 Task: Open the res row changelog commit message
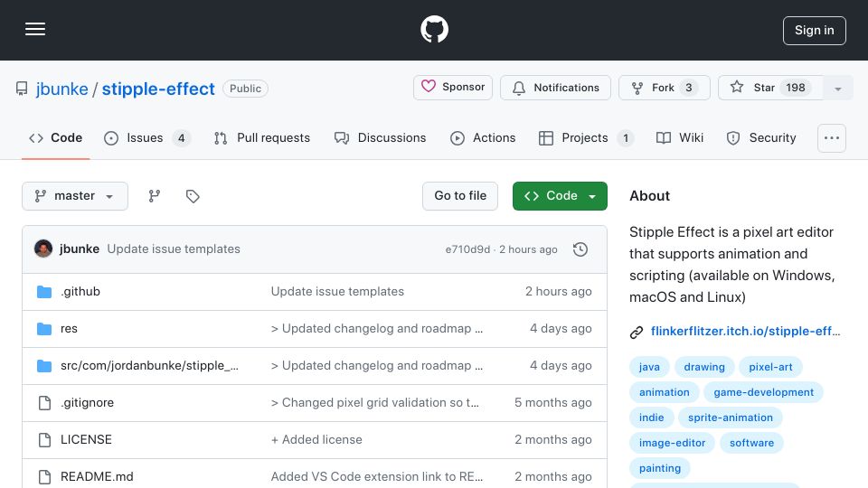tap(376, 329)
